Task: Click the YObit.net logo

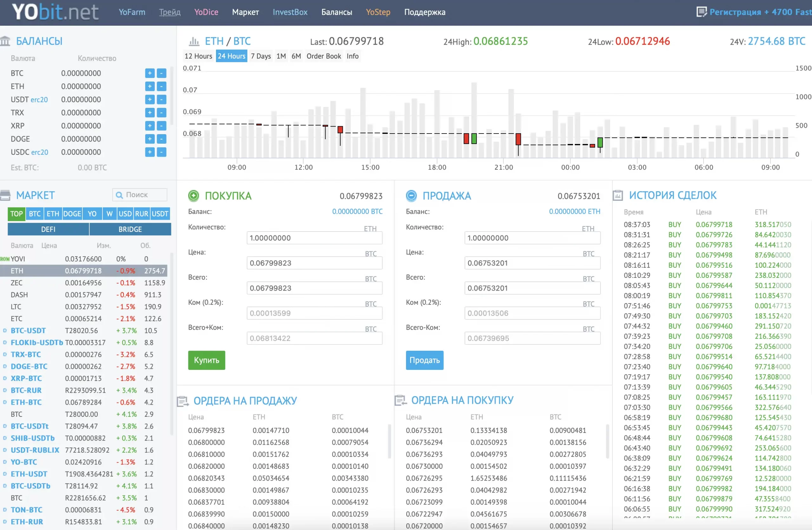Action: click(x=55, y=12)
